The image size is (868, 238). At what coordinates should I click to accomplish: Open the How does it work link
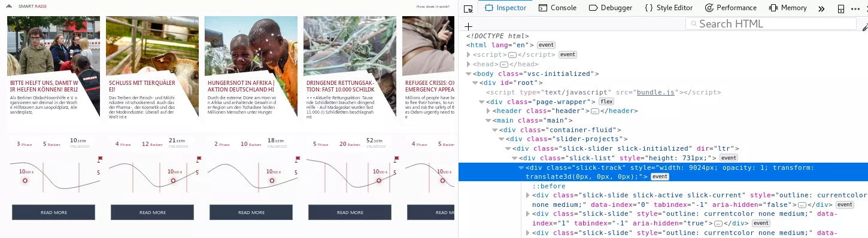[433, 7]
